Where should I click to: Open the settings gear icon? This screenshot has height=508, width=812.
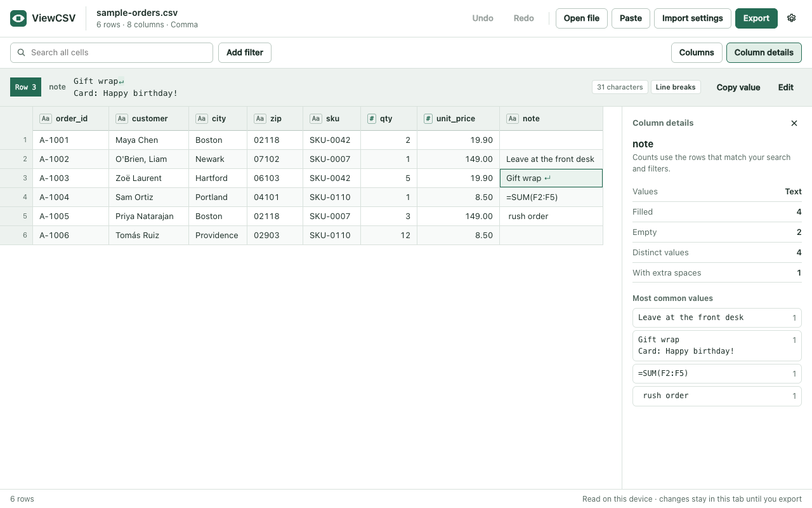792,18
